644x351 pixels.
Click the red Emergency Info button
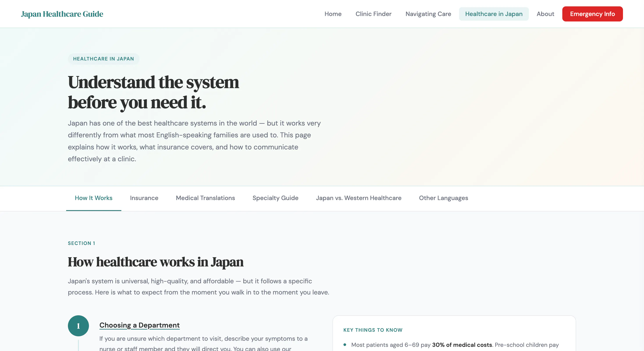(x=592, y=14)
